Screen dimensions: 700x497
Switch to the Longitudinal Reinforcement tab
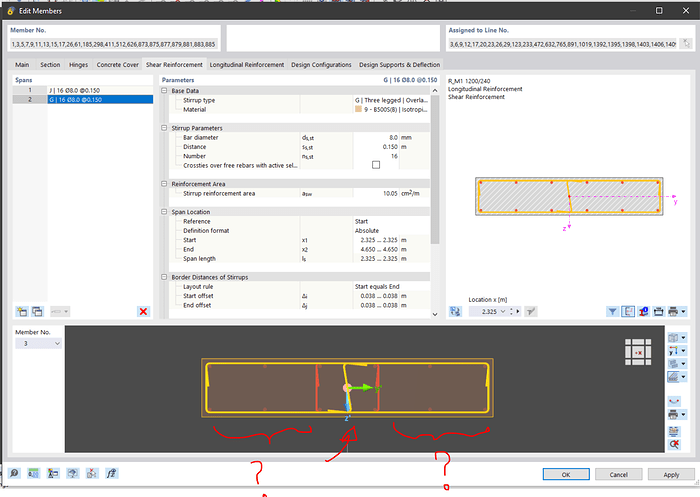point(247,65)
